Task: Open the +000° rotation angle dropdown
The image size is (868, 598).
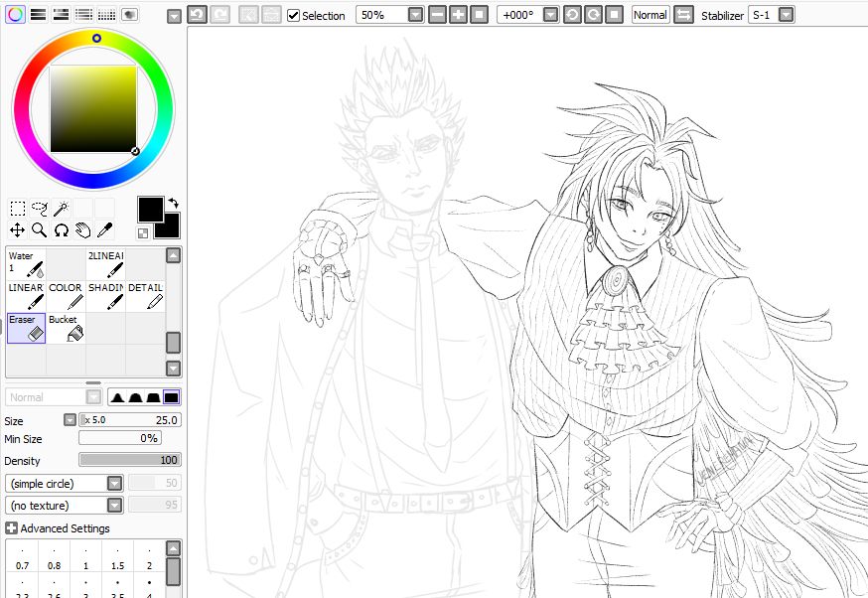Action: pyautogui.click(x=551, y=15)
